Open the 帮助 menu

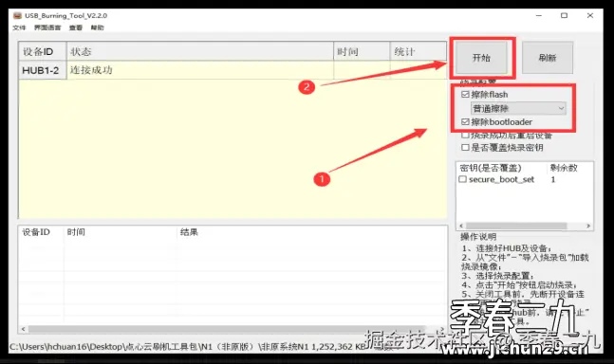click(x=97, y=27)
